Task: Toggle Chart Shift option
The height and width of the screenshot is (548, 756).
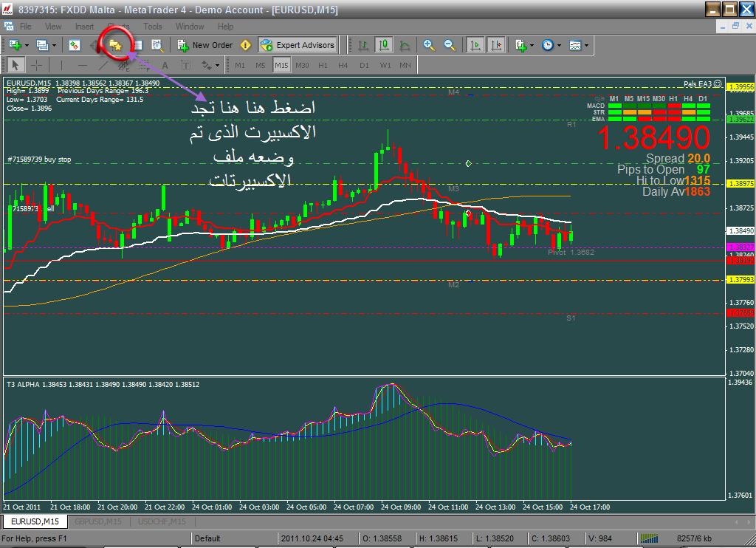Action: click(x=496, y=45)
